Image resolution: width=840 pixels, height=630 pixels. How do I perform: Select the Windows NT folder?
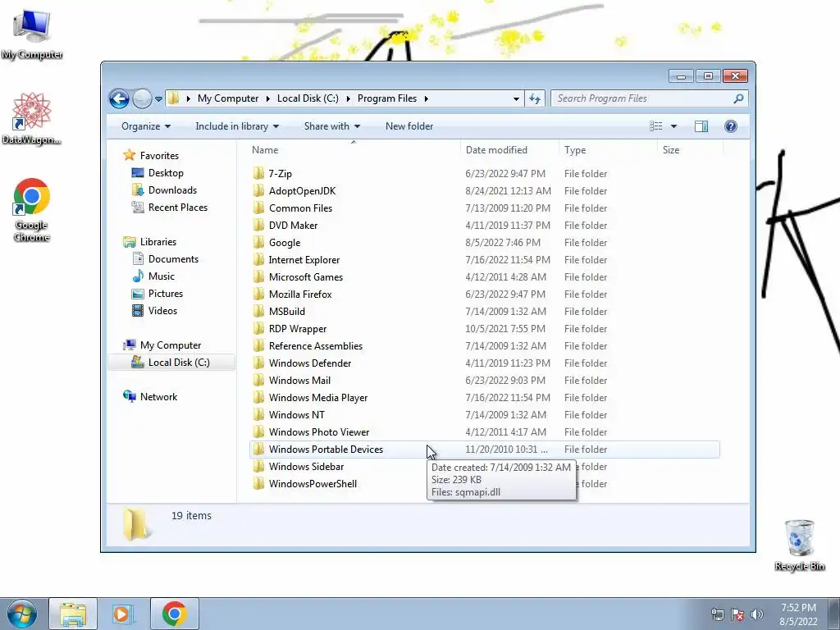pos(296,414)
